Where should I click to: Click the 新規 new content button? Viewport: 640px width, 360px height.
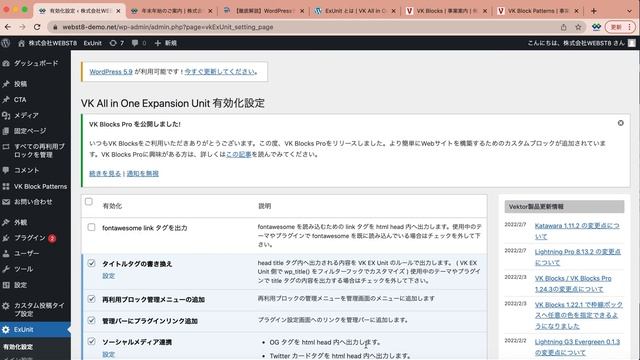[166, 43]
